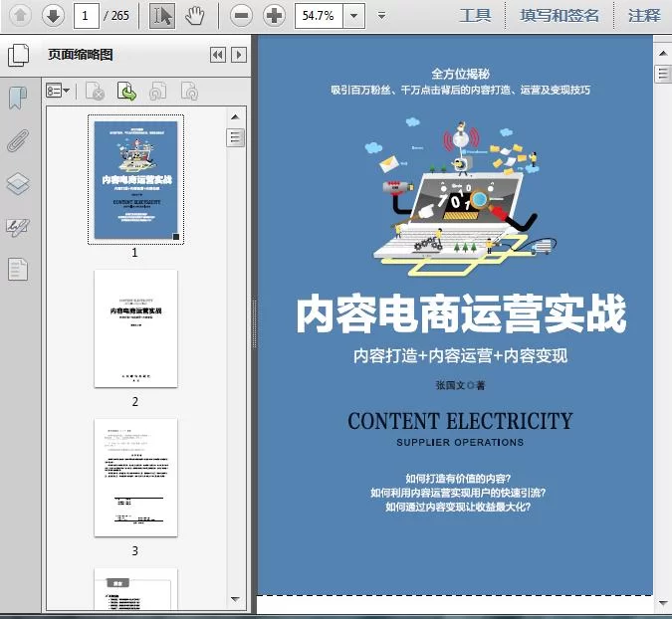Expand the toolbar overflow arrow
672x619 pixels.
(382, 16)
